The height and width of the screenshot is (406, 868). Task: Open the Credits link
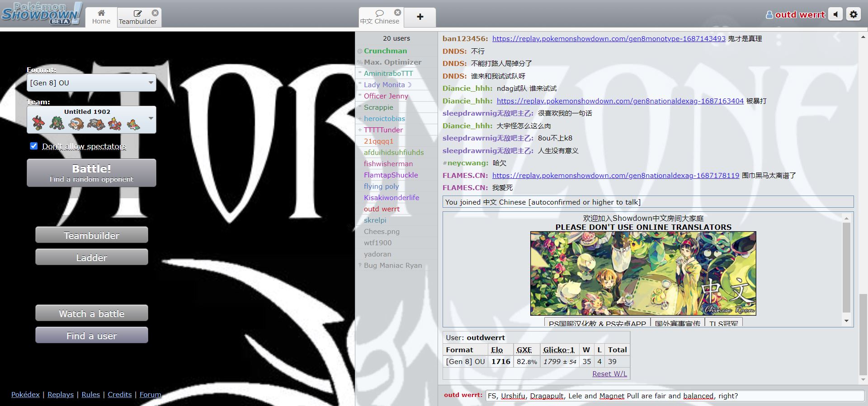pos(120,394)
